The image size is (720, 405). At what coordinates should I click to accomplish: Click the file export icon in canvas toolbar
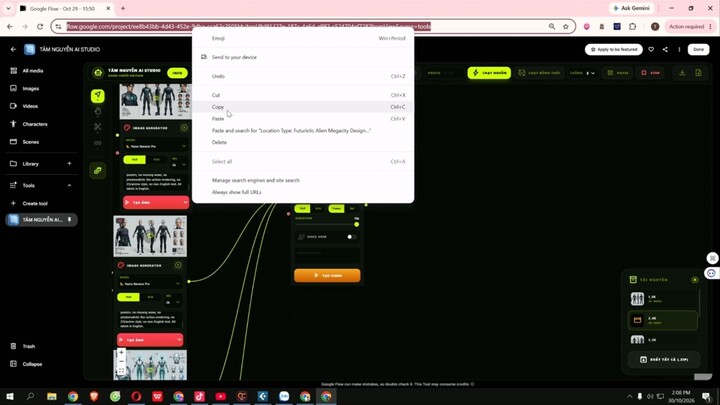click(698, 73)
